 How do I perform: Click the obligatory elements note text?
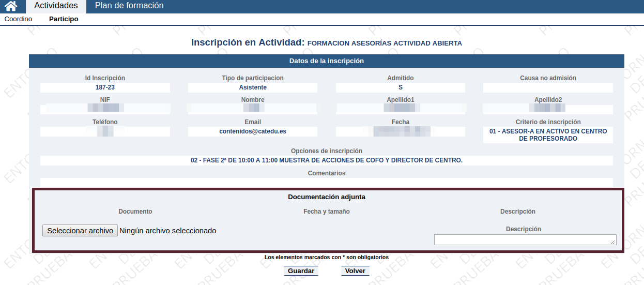[x=327, y=257]
